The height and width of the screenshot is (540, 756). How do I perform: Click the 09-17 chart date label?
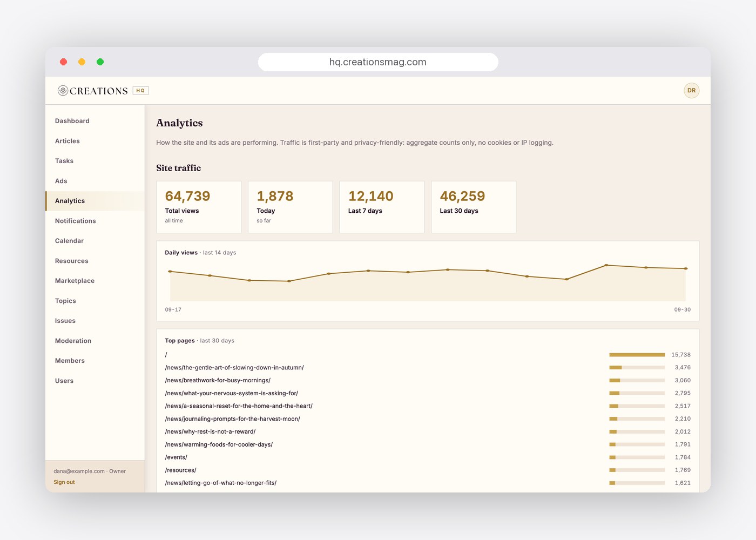click(x=173, y=310)
